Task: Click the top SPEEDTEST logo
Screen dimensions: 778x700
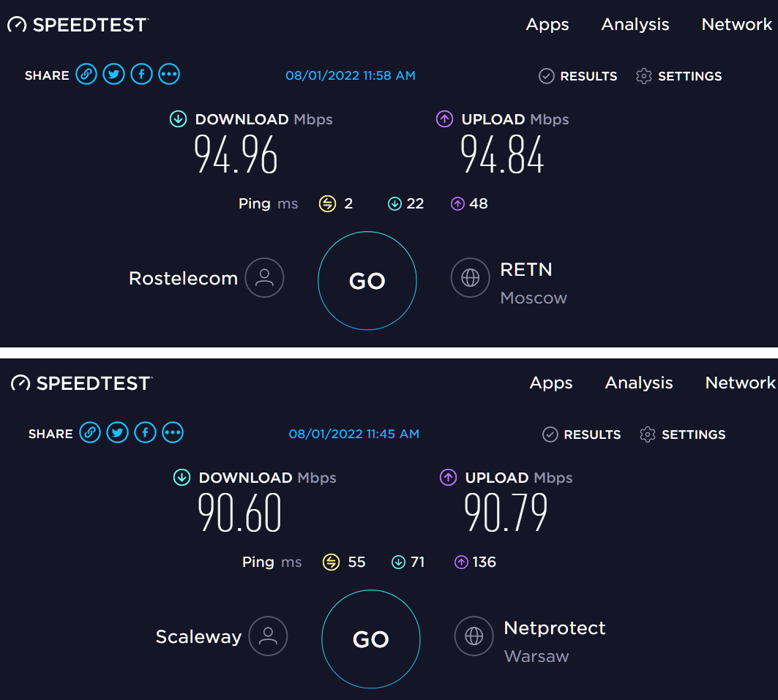Action: [x=78, y=25]
